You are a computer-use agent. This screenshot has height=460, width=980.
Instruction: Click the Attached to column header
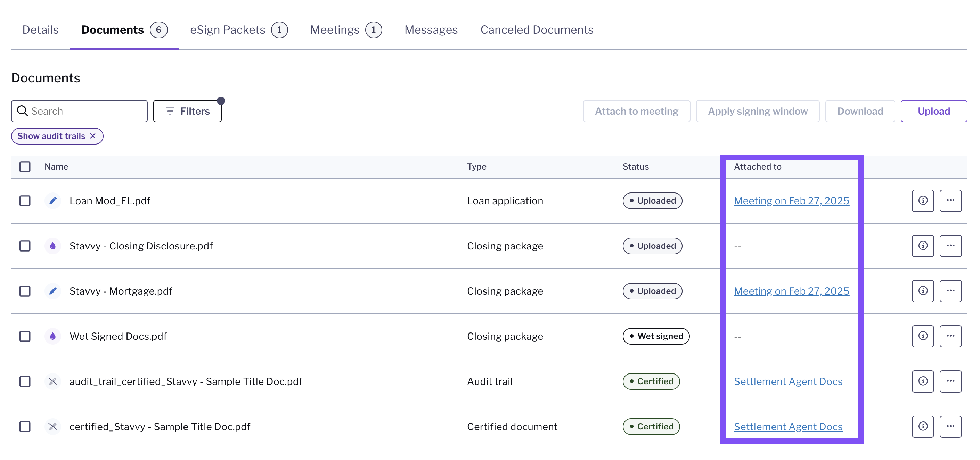[x=758, y=167]
